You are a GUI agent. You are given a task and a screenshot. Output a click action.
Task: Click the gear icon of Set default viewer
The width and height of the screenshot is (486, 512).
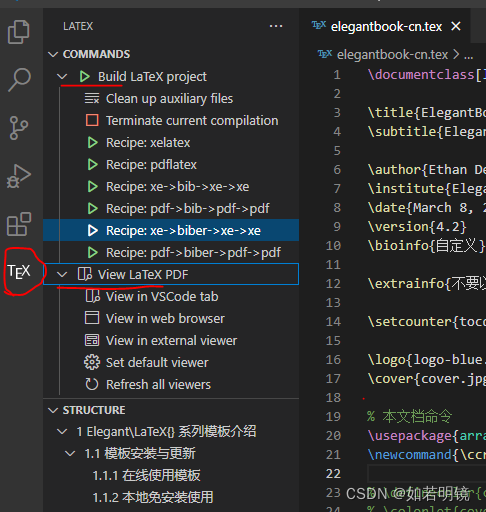92,362
